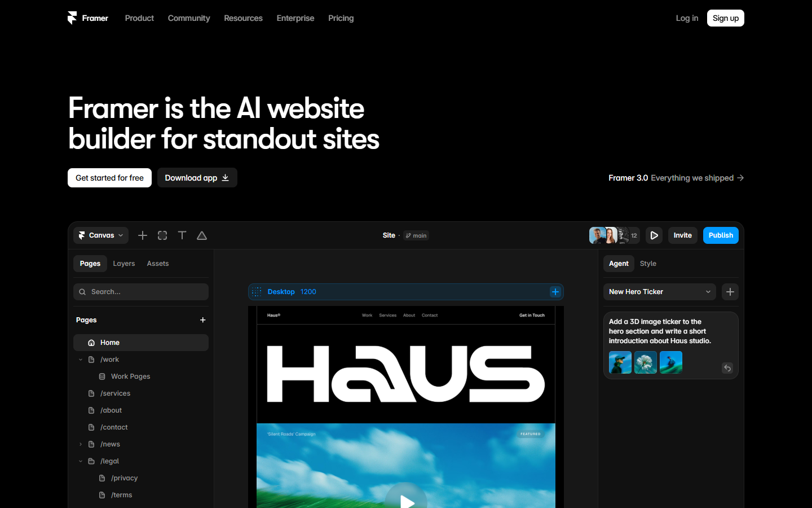This screenshot has width=812, height=508.
Task: Select the /legal folder
Action: coord(109,461)
